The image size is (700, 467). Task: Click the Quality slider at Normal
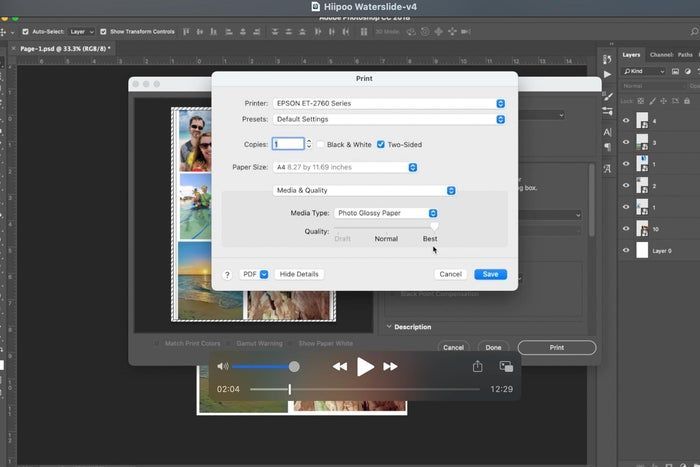pyautogui.click(x=386, y=227)
